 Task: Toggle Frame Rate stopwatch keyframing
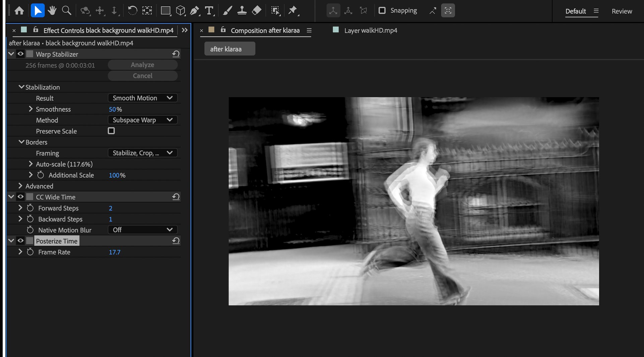(x=30, y=252)
